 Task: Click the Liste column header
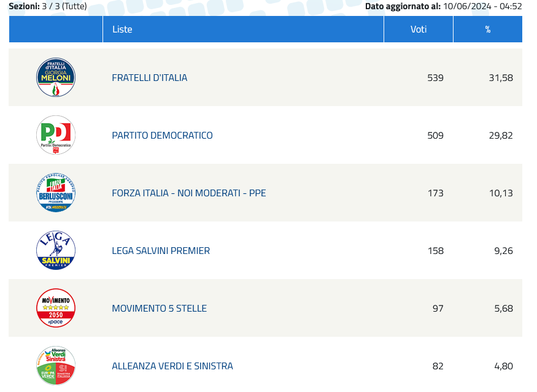click(122, 29)
